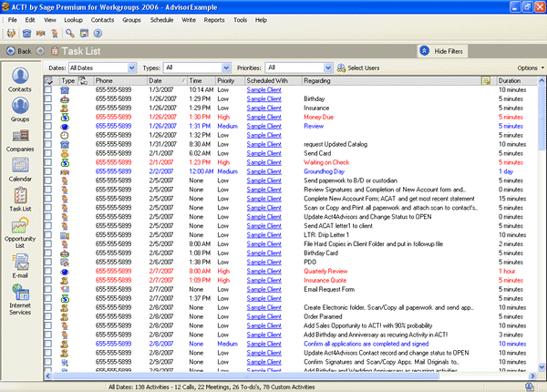This screenshot has width=547, height=392.
Task: Open the Contacts view in sidebar
Action: [20, 79]
